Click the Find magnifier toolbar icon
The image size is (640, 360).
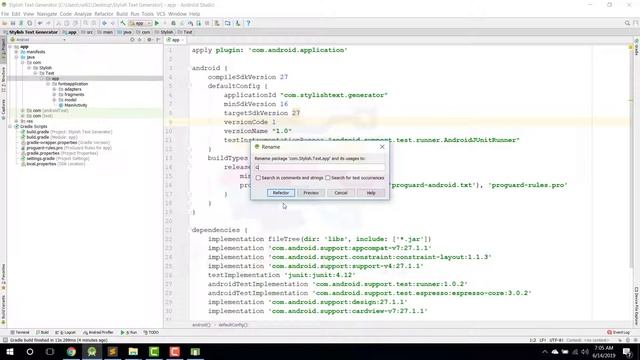pos(86,23)
